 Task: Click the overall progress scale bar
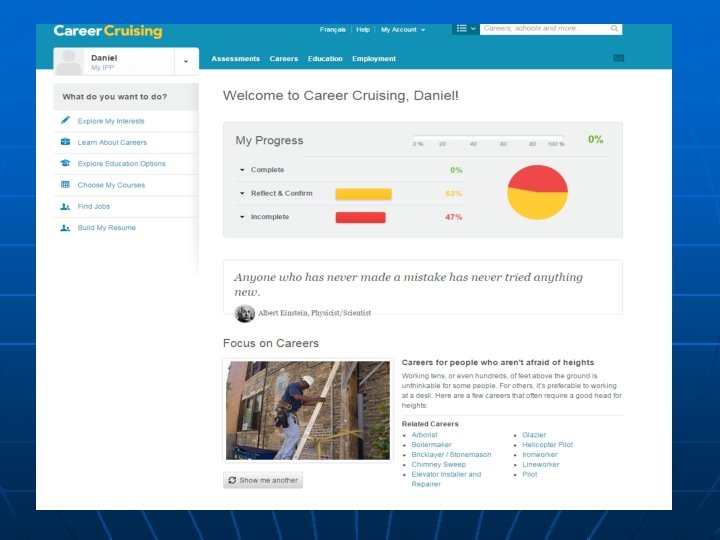tap(488, 137)
